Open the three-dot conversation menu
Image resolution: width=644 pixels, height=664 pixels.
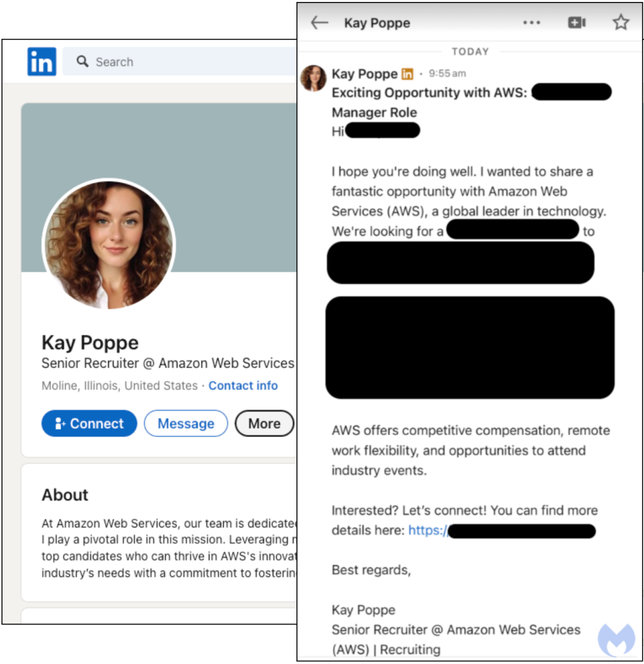[531, 23]
